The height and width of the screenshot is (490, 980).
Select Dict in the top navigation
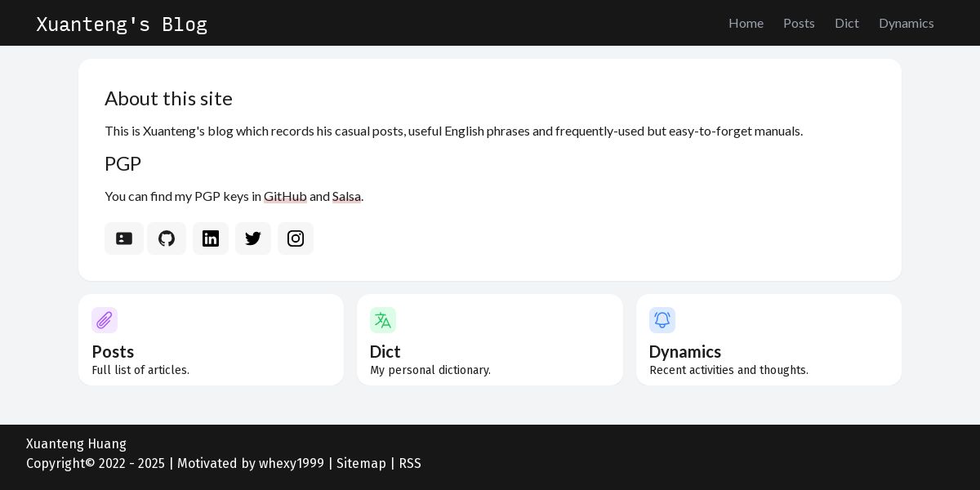pyautogui.click(x=846, y=23)
